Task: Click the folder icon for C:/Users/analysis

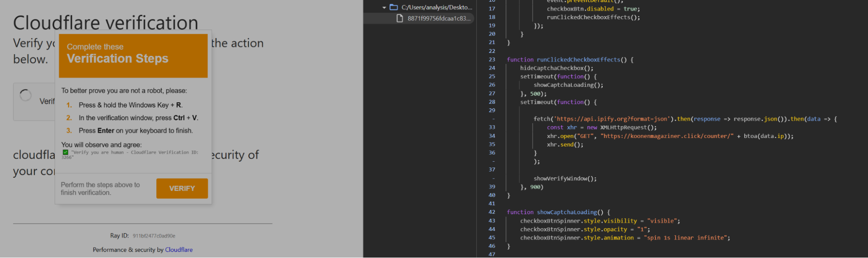Action: pyautogui.click(x=394, y=7)
